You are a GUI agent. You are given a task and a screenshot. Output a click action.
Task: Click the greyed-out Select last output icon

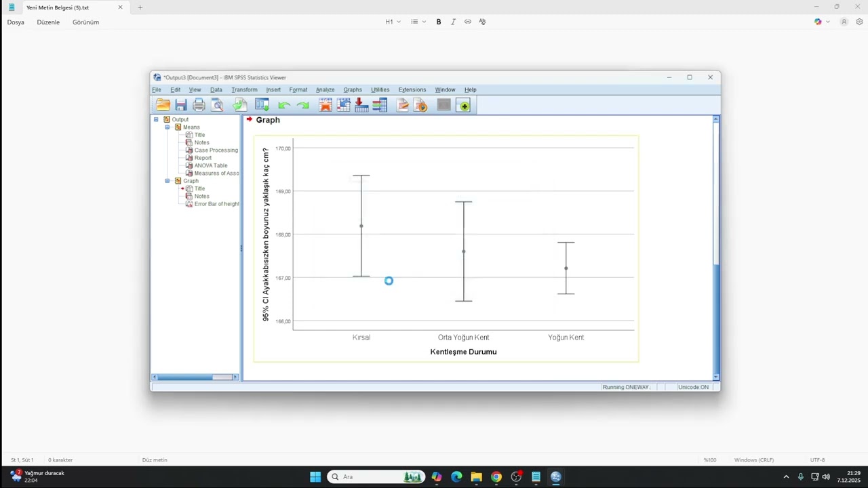click(x=443, y=105)
